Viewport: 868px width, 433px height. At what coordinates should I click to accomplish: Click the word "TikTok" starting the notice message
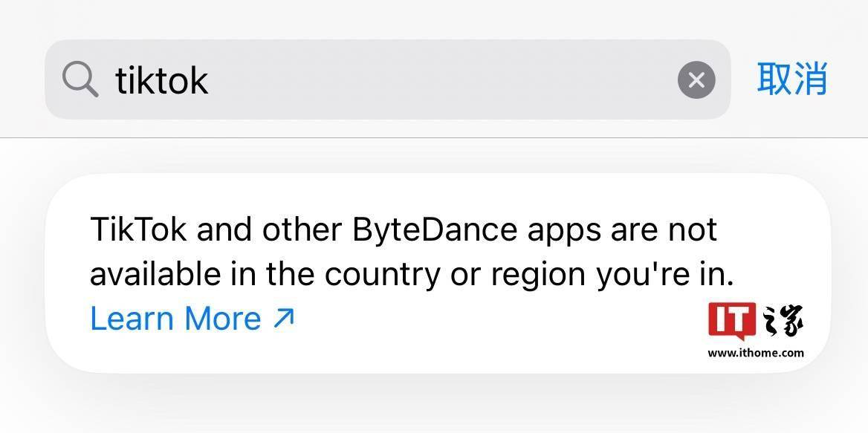point(138,229)
